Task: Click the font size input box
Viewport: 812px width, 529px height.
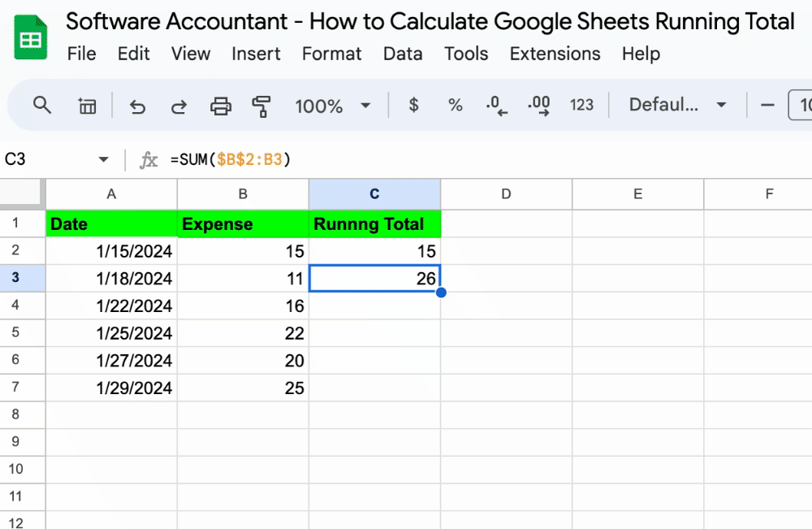Action: click(x=801, y=105)
